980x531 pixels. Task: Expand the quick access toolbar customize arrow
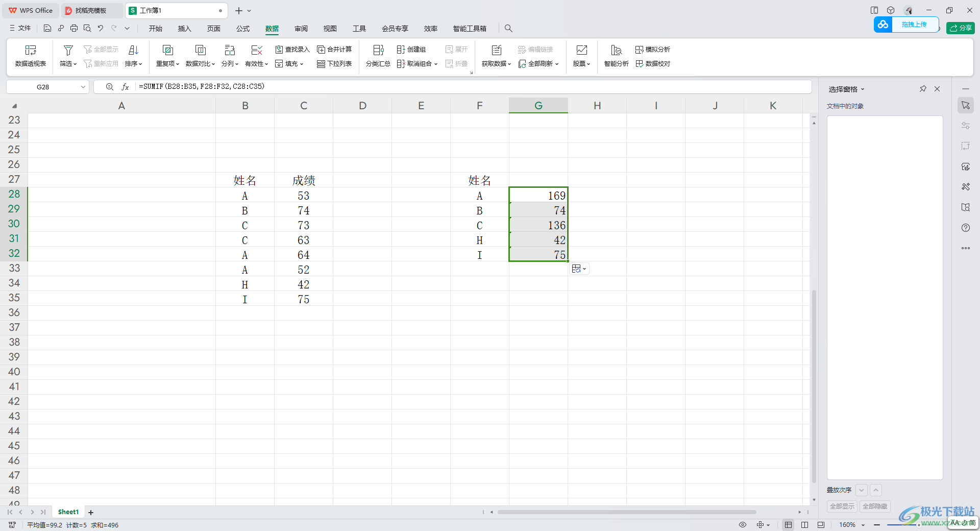[127, 29]
